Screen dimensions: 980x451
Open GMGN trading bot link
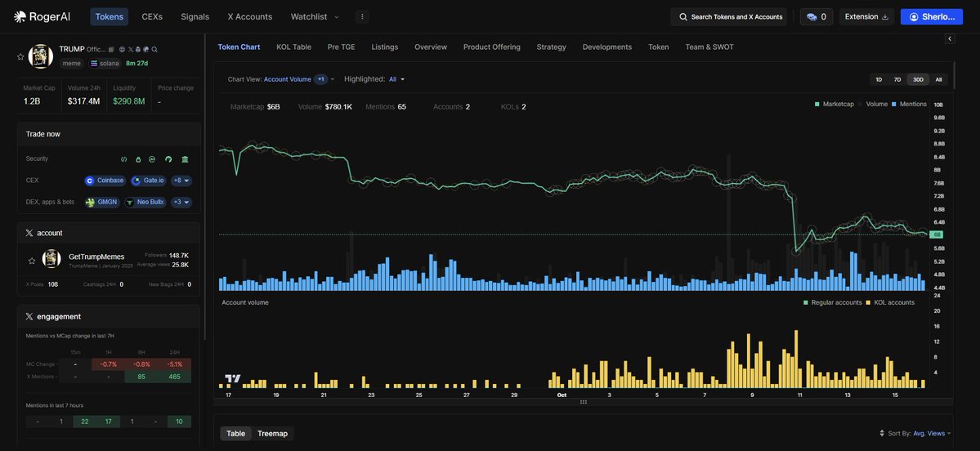click(x=103, y=203)
